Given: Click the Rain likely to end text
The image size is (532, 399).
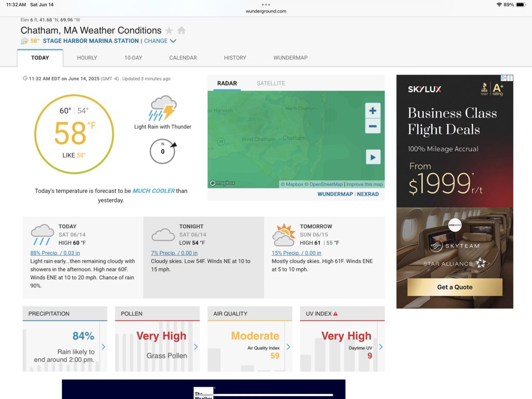Looking at the screenshot, I should 64,356.
